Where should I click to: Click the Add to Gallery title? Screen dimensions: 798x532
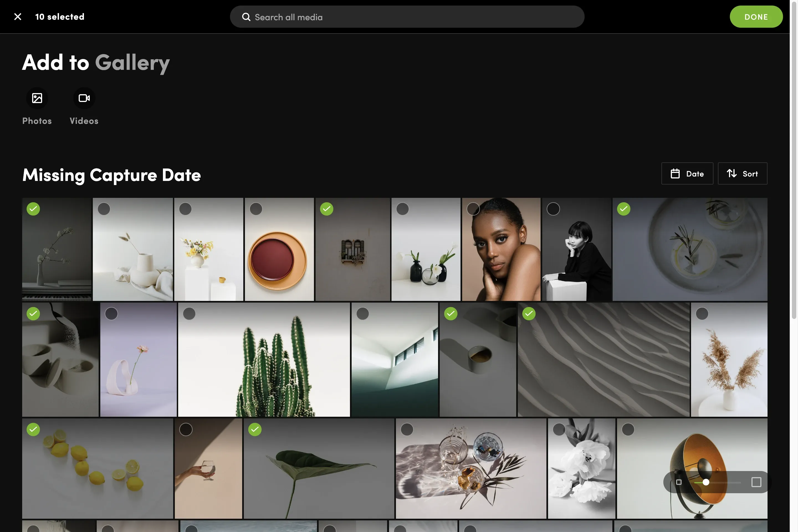coord(96,63)
